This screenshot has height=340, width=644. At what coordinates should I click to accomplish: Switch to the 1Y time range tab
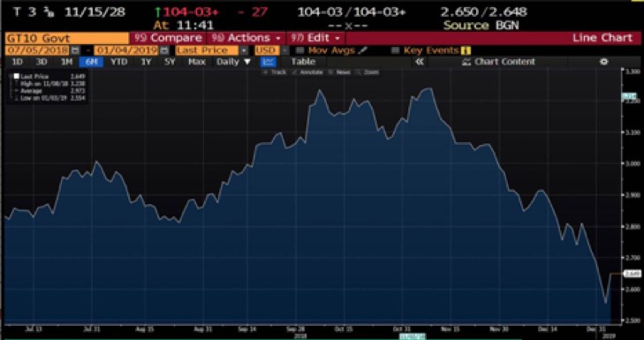coord(146,62)
